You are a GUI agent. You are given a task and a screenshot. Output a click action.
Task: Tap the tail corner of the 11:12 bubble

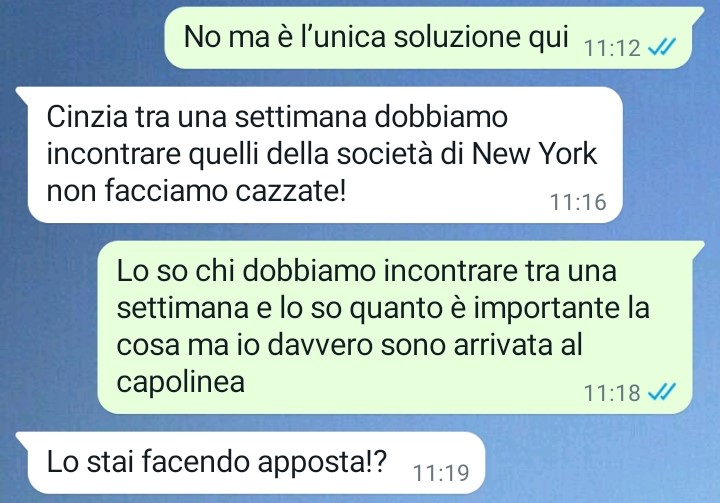pyautogui.click(x=698, y=12)
